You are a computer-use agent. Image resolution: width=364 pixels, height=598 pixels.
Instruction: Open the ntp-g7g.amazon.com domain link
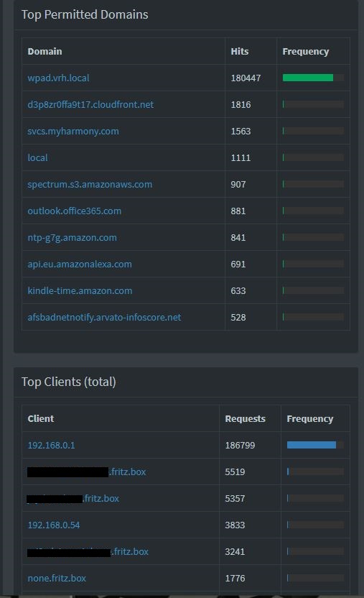tap(72, 238)
